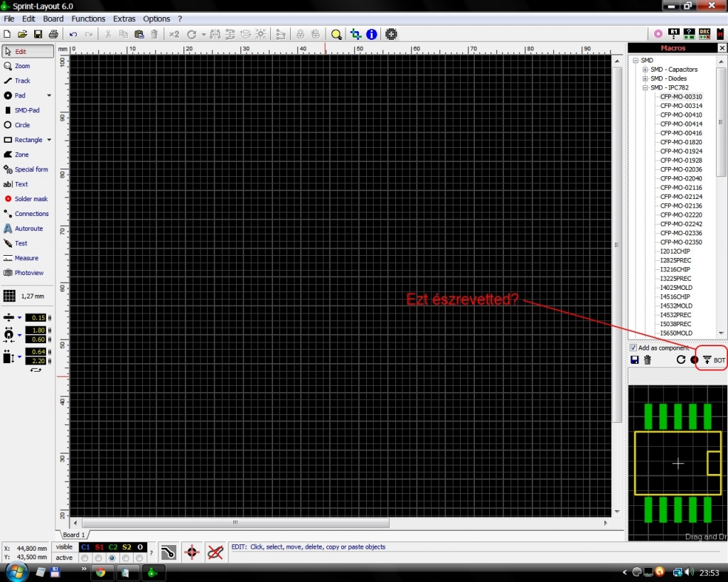Click the Undo arrow icon
Screen dimensions: 728x582
pos(73,34)
